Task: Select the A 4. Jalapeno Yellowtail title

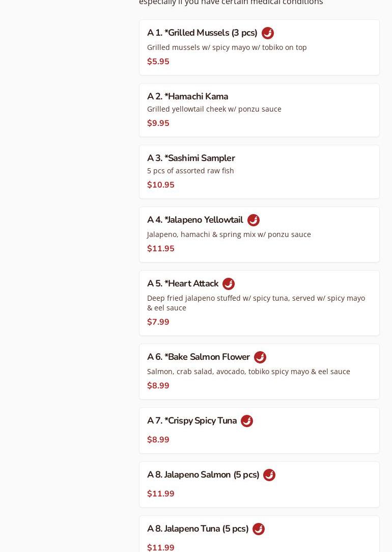Action: click(195, 220)
